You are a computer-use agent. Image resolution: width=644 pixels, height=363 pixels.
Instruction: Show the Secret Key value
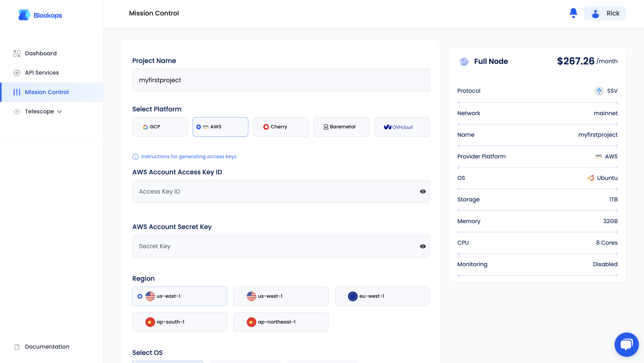[423, 246]
